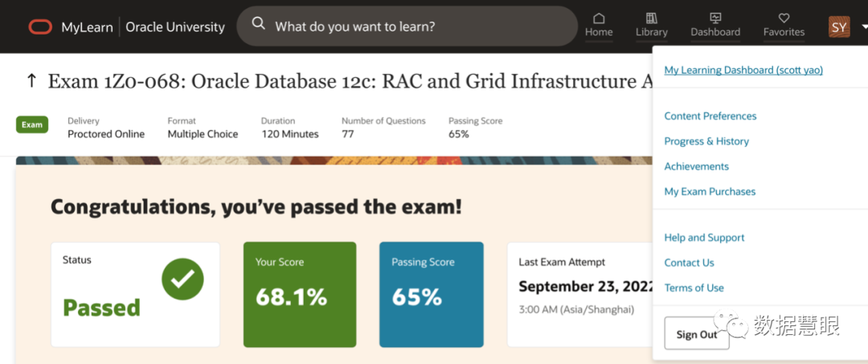Click the search magnifier icon

click(x=258, y=23)
